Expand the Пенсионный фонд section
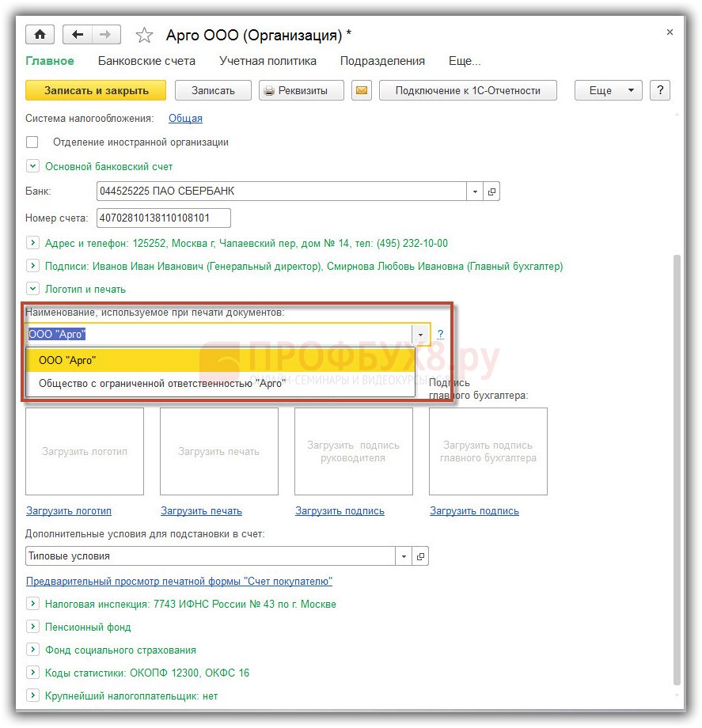Image resolution: width=702 pixels, height=728 pixels. pyautogui.click(x=32, y=627)
